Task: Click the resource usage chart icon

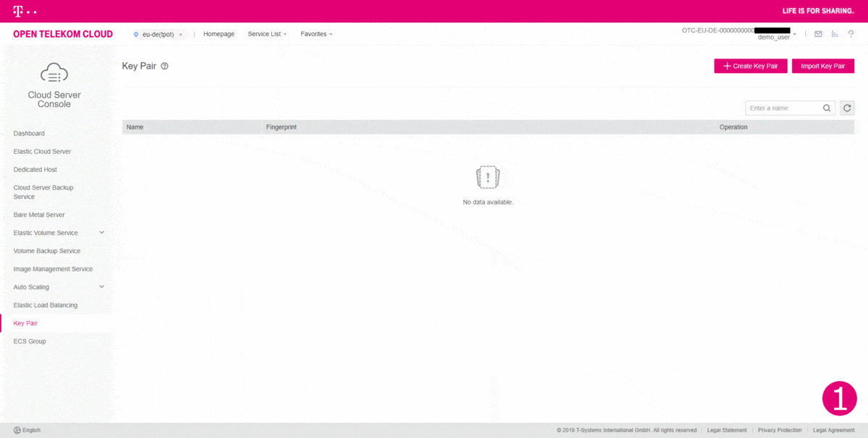Action: (834, 33)
